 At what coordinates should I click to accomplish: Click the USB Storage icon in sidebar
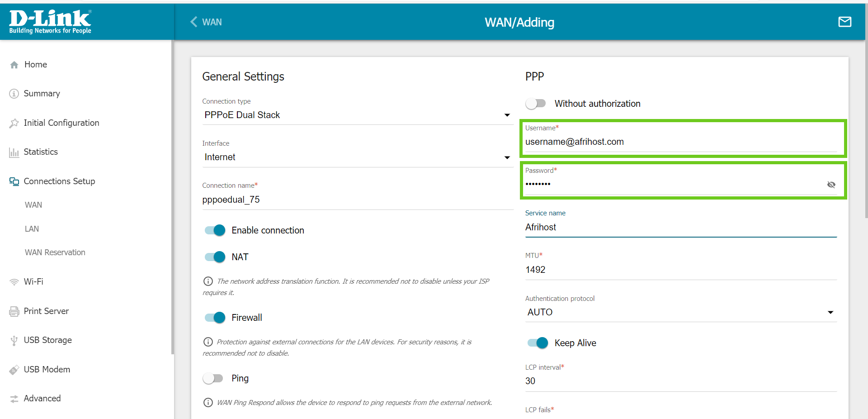14,340
